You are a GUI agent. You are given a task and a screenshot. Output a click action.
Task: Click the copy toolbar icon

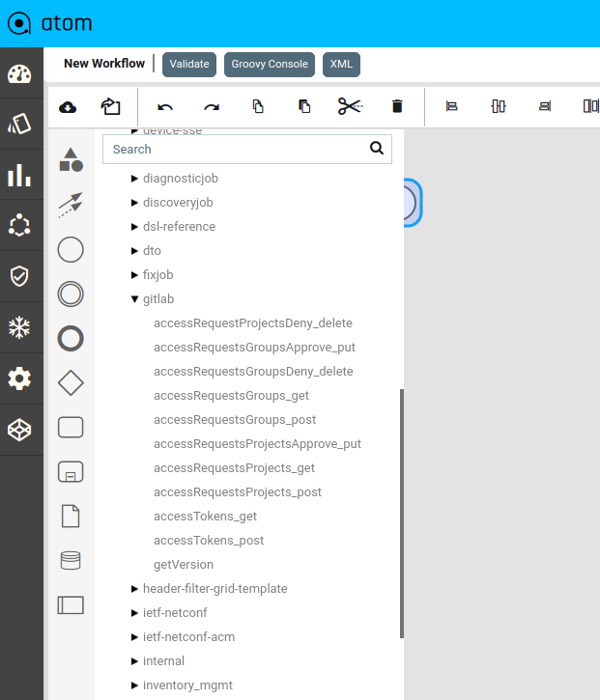coord(258,106)
